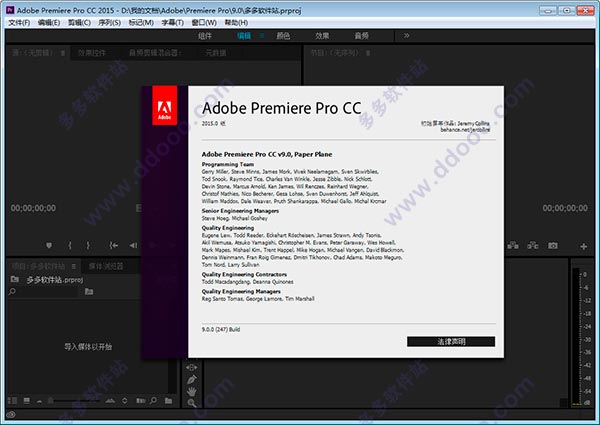
Task: Click the folder icon beside the Project search field
Action: [x=89, y=291]
